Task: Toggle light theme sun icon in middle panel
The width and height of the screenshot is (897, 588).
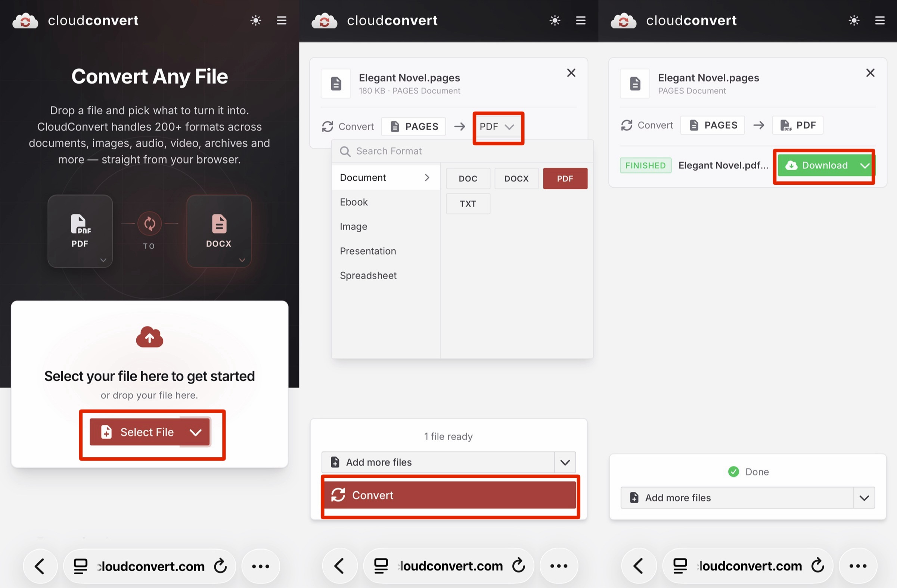Action: pos(555,20)
